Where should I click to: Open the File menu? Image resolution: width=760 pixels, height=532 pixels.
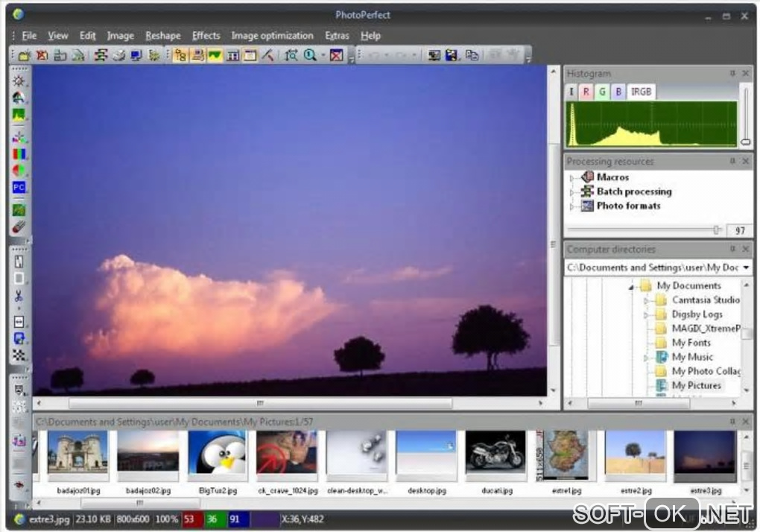(29, 36)
